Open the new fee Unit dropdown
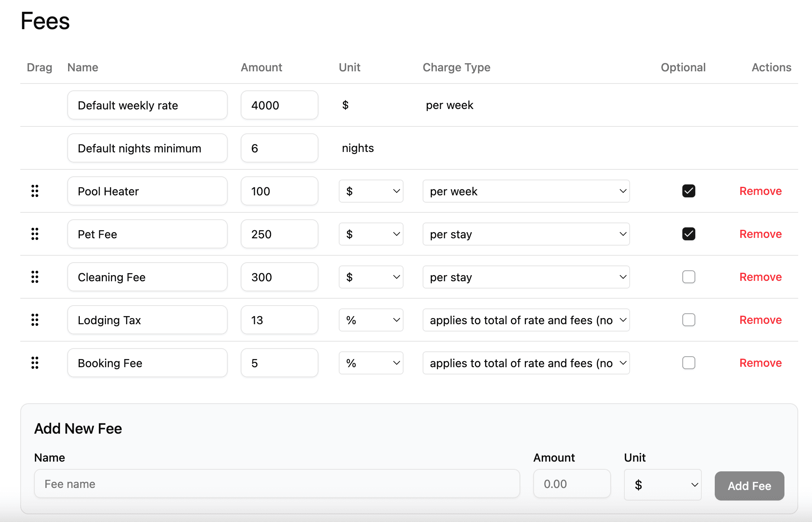The width and height of the screenshot is (812, 522). [662, 485]
